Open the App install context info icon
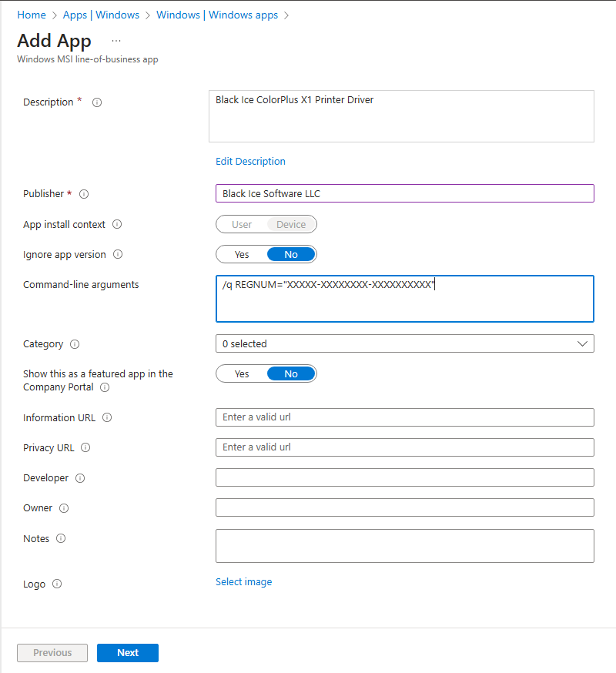The image size is (616, 673). (117, 225)
